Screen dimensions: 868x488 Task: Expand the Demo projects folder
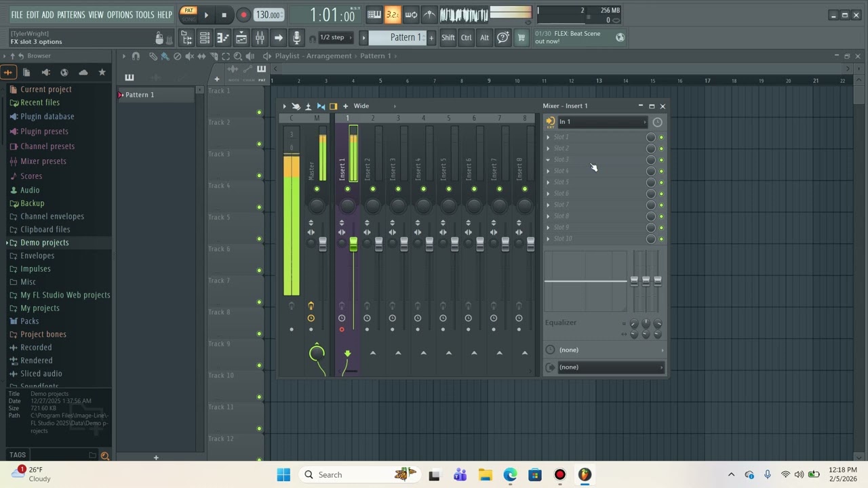coord(44,243)
